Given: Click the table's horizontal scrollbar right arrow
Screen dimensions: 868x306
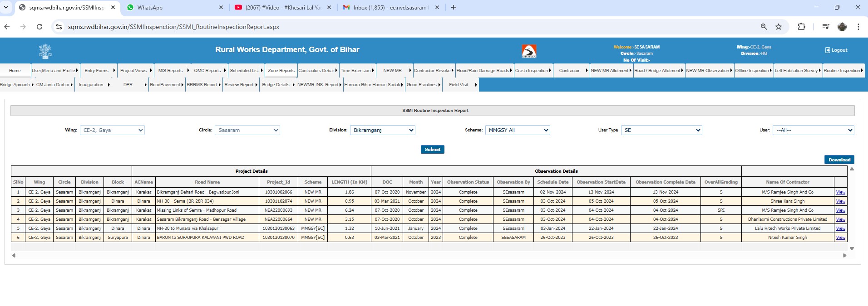Looking at the screenshot, I should click(844, 256).
